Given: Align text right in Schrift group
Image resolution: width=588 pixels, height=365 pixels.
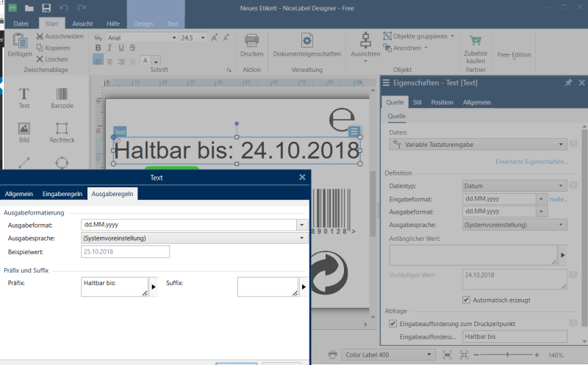Looking at the screenshot, I should pos(121,61).
